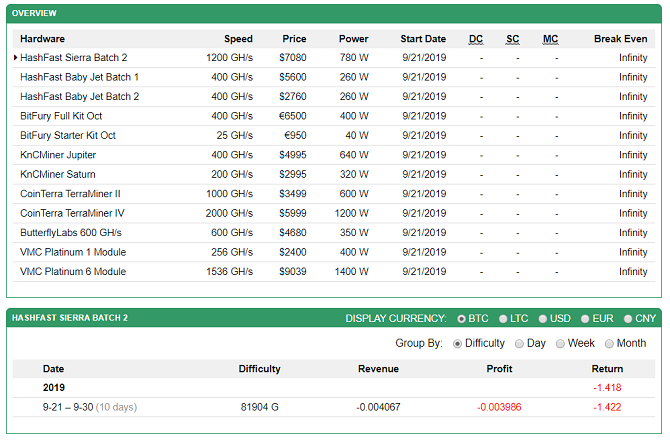Image resolution: width=670 pixels, height=442 pixels.
Task: Select the BitFury Starter Kit Oct row
Action: click(x=334, y=136)
